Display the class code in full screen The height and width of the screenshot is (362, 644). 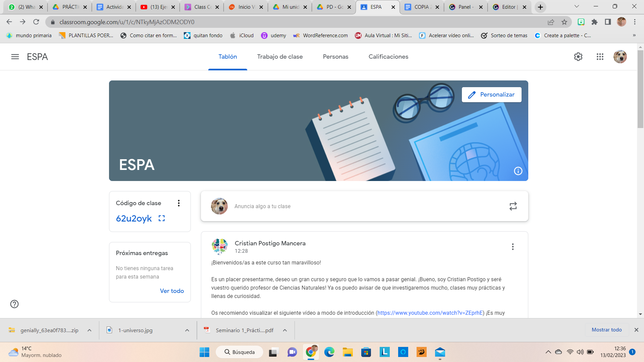162,218
